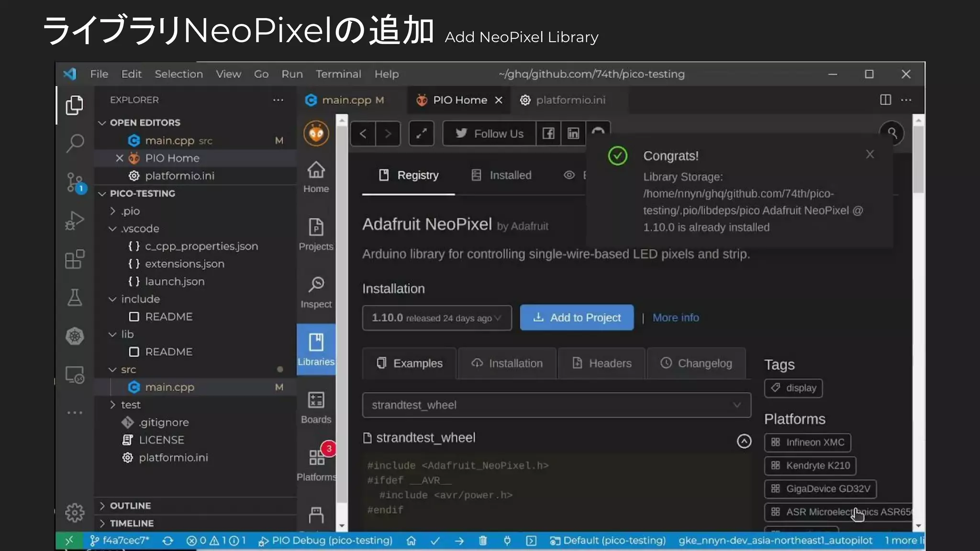The image size is (980, 551).
Task: Click PlatformIO Clean trash icon
Action: (x=483, y=540)
